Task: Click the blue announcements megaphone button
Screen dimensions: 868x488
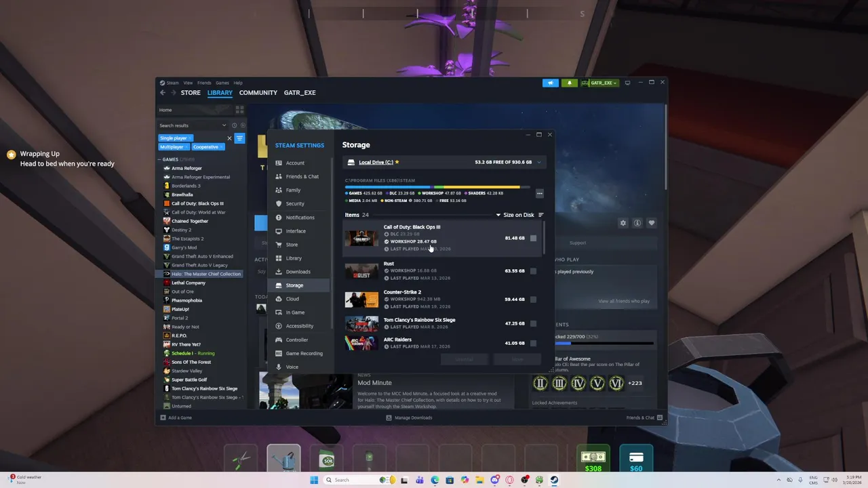Action: (x=551, y=83)
